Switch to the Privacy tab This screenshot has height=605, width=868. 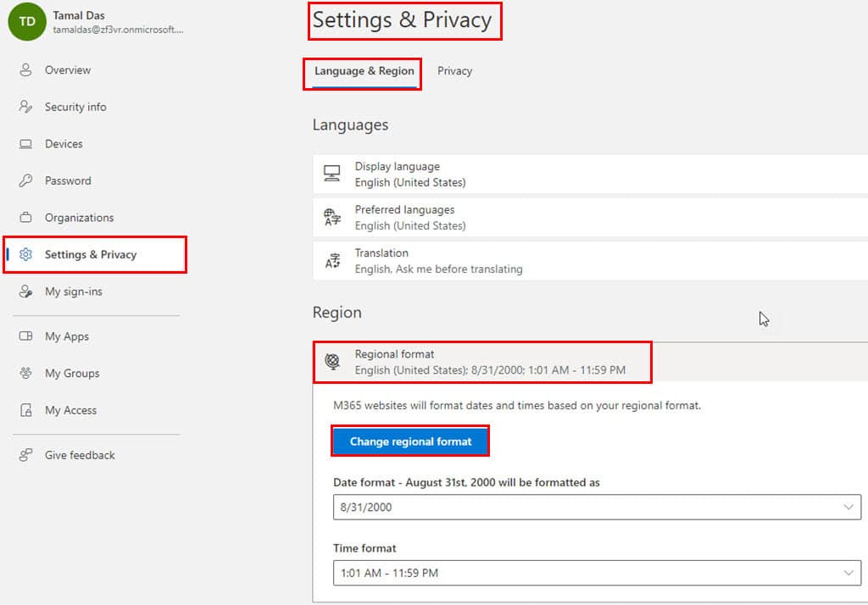[x=455, y=71]
